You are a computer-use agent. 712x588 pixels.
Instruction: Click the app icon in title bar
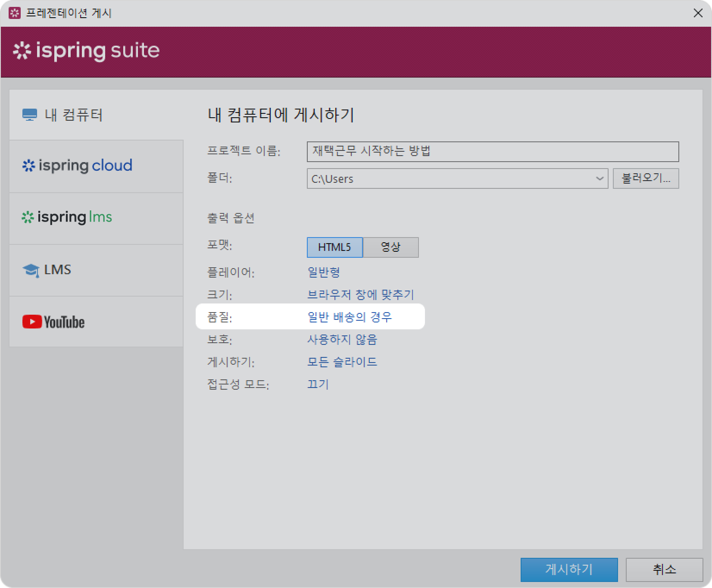(14, 13)
